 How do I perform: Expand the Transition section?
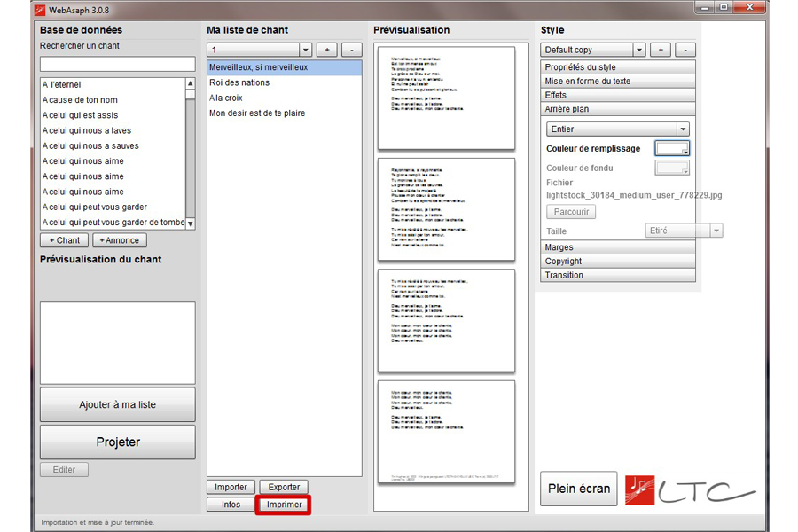[618, 275]
